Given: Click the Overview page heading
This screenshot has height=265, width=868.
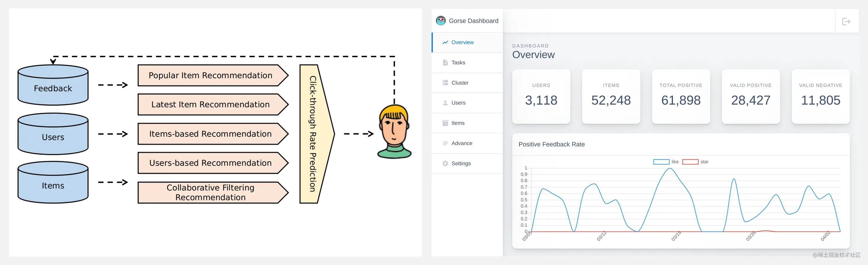Looking at the screenshot, I should pyautogui.click(x=533, y=55).
